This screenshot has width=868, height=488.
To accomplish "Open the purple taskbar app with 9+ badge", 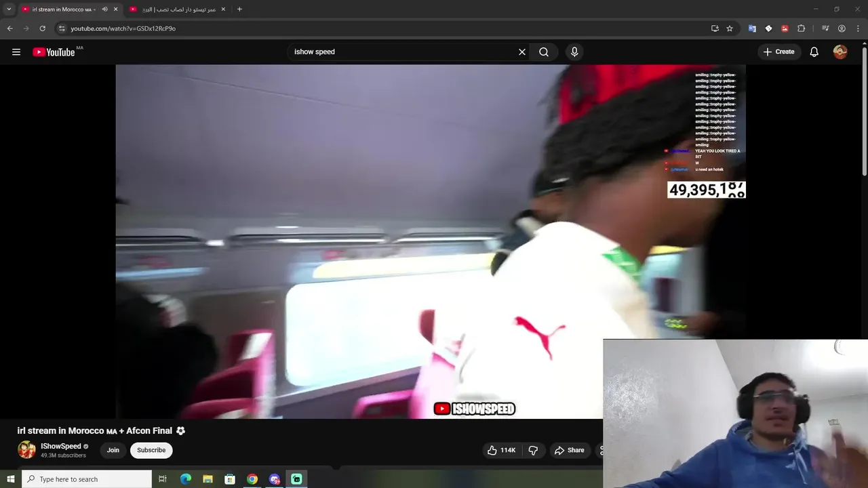I will point(275,479).
